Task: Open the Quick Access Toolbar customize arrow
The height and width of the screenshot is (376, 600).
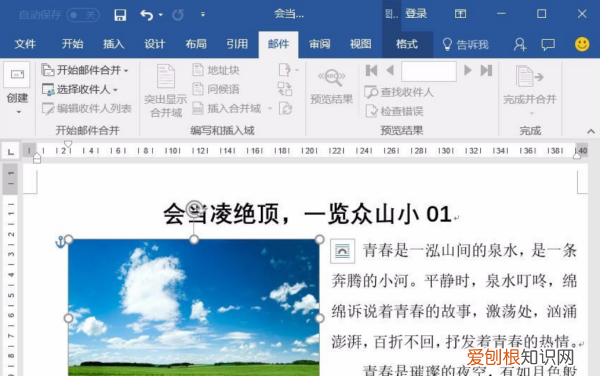Action: 203,15
